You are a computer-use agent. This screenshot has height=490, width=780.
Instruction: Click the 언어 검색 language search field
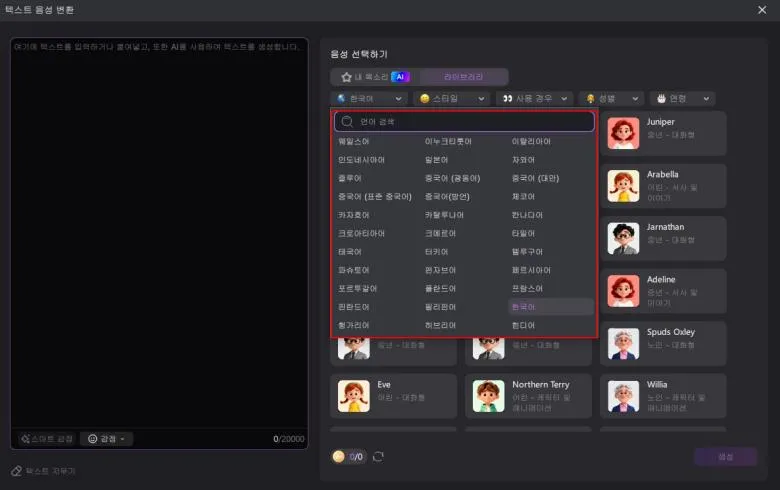[464, 121]
